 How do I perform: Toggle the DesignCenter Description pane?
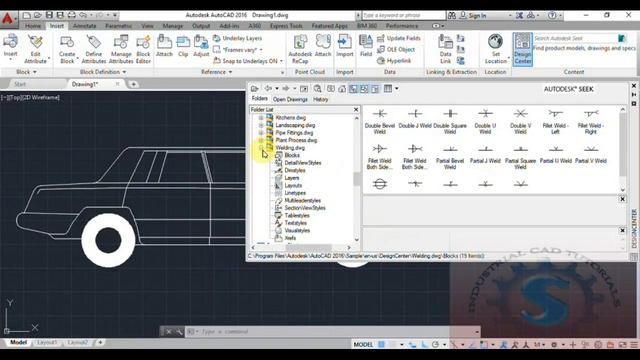[375, 89]
